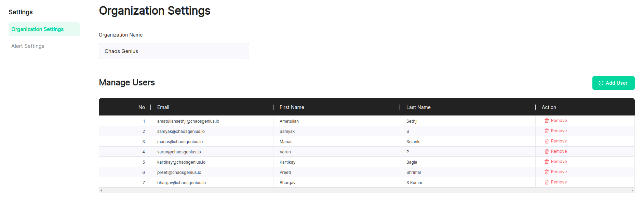This screenshot has height=206, width=644.
Task: Select the email kartikay@chaosgenius.io
Action: 181,162
